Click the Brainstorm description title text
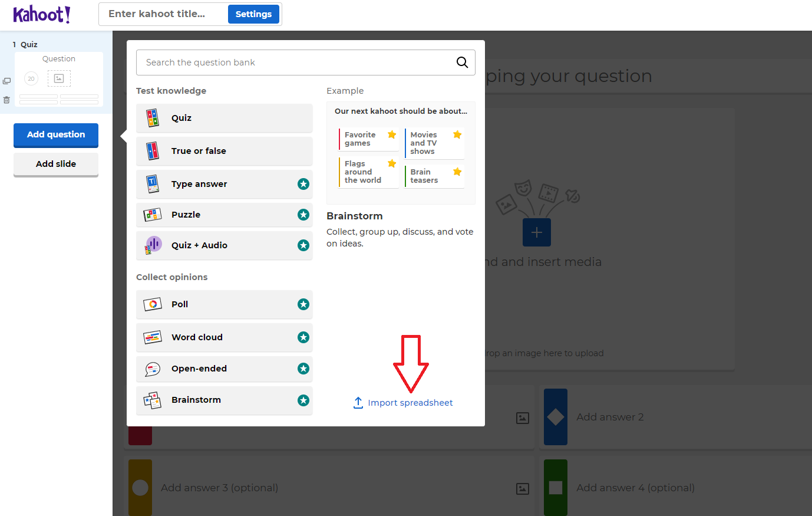This screenshot has height=516, width=812. tap(355, 216)
